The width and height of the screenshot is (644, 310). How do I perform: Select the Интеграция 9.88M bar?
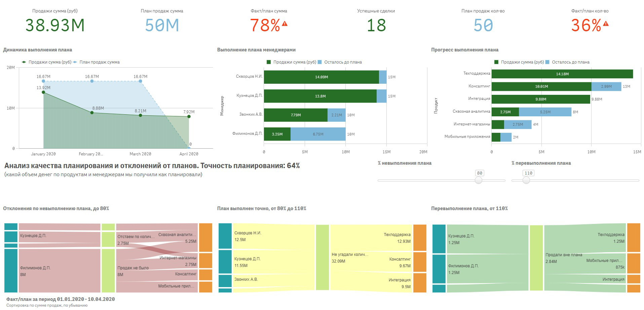pyautogui.click(x=541, y=99)
